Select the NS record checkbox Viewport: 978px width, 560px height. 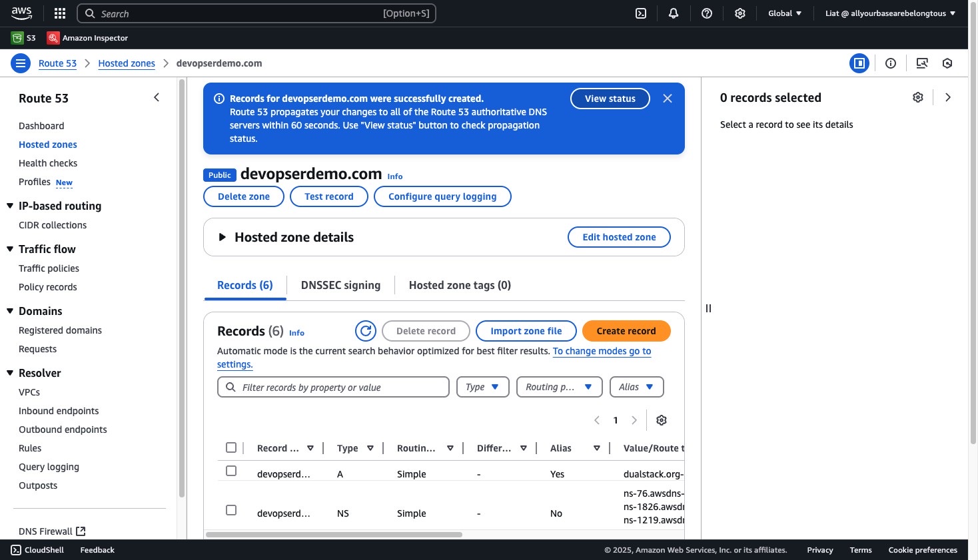click(x=231, y=510)
